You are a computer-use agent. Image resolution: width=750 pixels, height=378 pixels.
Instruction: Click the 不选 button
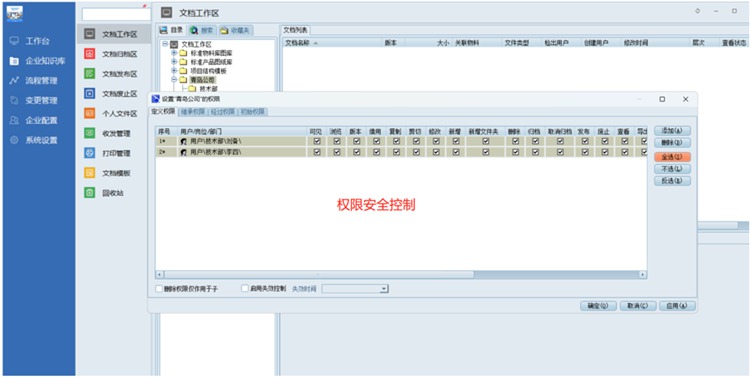click(672, 169)
